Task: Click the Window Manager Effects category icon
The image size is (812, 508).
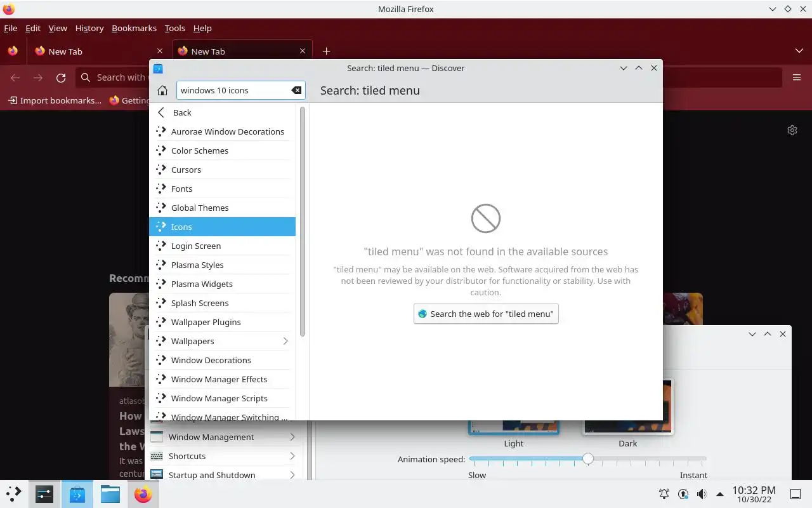Action: tap(161, 379)
